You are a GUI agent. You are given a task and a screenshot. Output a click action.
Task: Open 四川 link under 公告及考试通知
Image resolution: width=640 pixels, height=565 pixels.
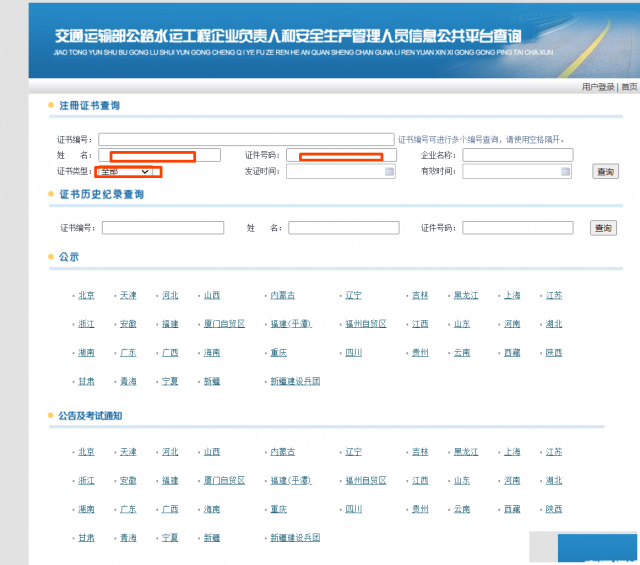pos(354,509)
